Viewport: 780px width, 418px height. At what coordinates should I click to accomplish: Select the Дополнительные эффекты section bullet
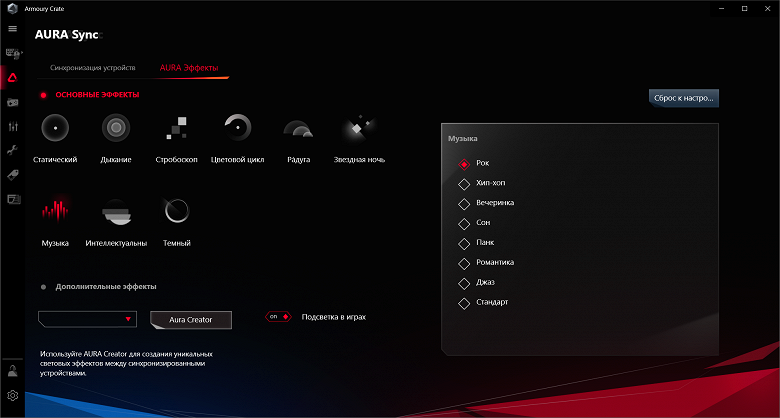point(43,287)
